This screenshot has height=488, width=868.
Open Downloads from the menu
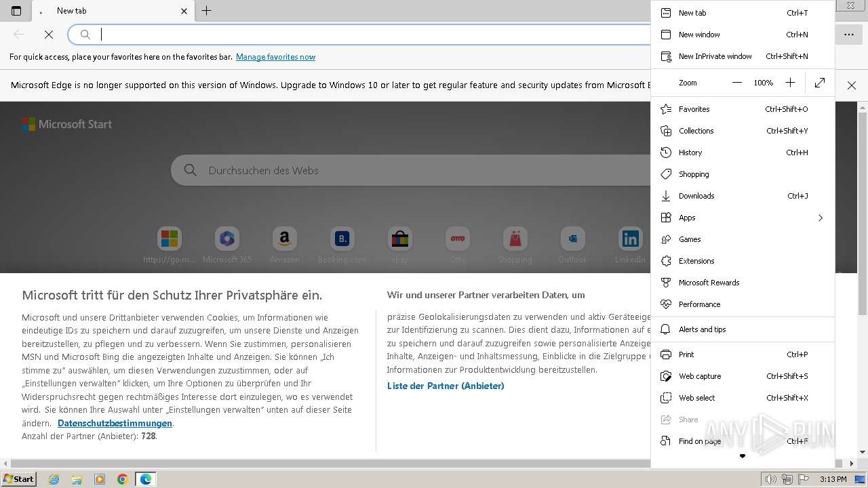click(743, 196)
